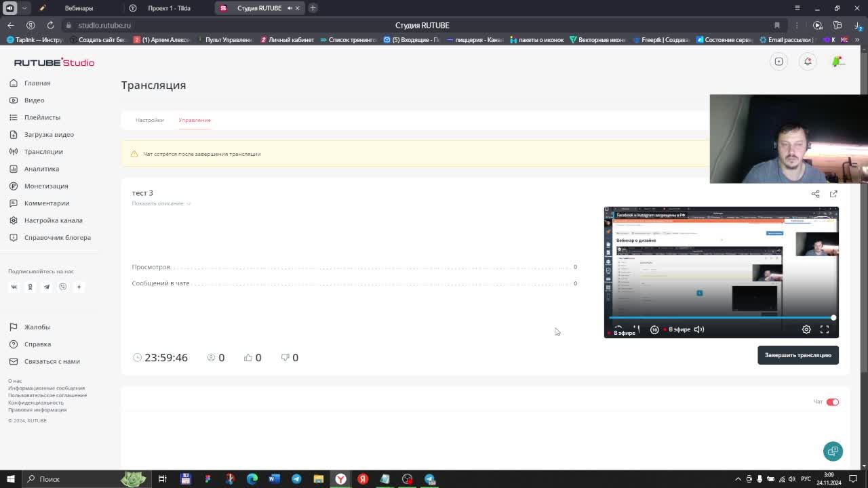Click the share stream icon
Viewport: 868px width, 488px height.
click(815, 194)
